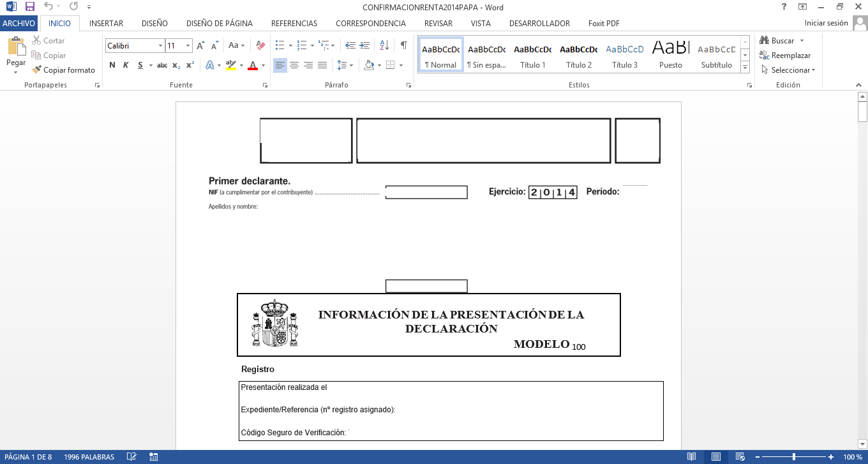Click Iniciar sesión link

826,23
